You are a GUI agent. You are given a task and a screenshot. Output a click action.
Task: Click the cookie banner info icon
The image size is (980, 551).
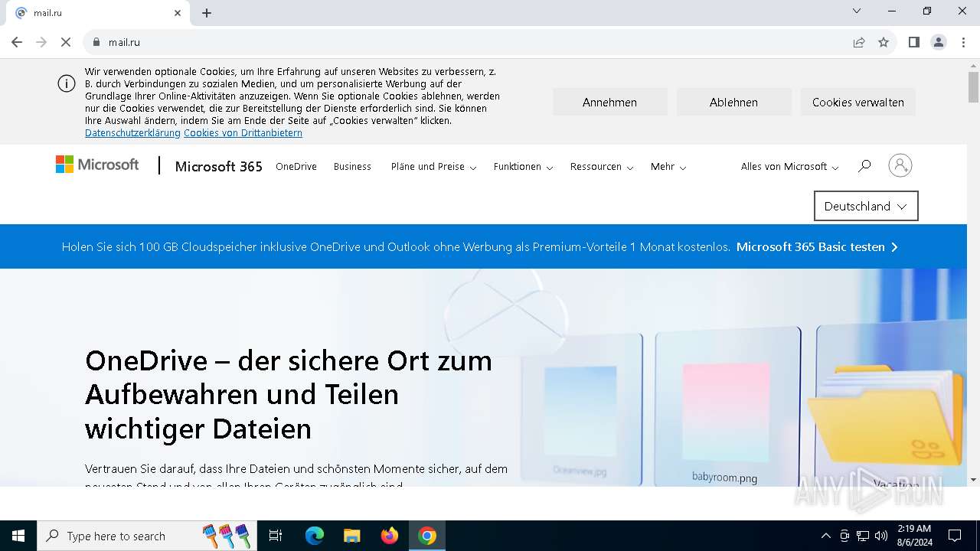pos(67,83)
